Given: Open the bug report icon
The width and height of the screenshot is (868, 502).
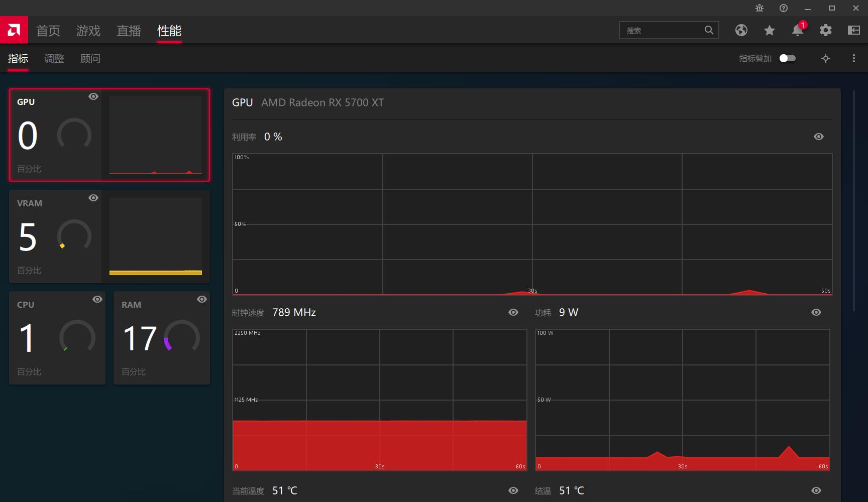Looking at the screenshot, I should [759, 8].
